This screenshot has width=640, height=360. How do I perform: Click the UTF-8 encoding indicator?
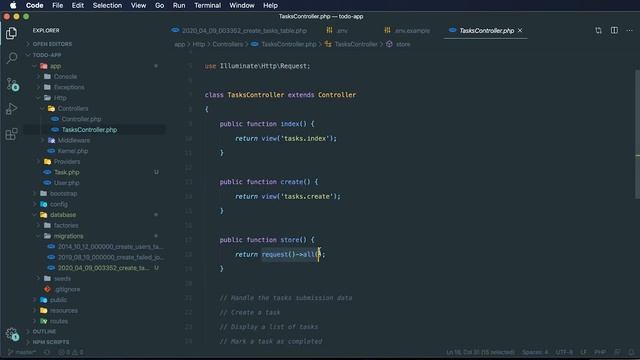pyautogui.click(x=564, y=352)
